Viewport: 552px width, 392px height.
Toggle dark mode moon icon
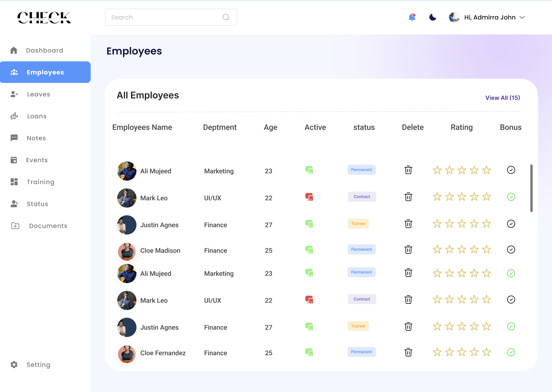click(433, 17)
